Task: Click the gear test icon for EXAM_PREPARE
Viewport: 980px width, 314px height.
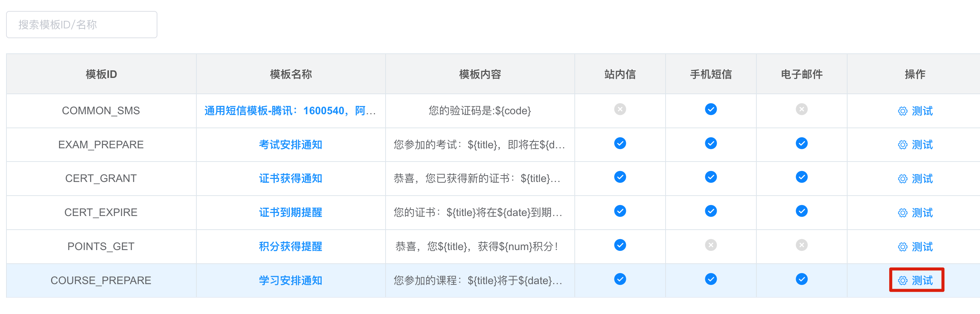Action: click(902, 145)
